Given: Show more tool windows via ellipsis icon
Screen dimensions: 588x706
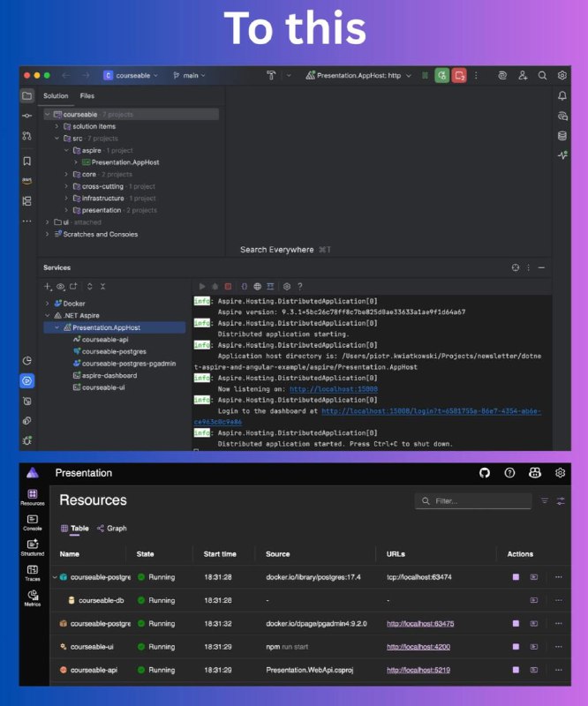Looking at the screenshot, I should point(27,222).
